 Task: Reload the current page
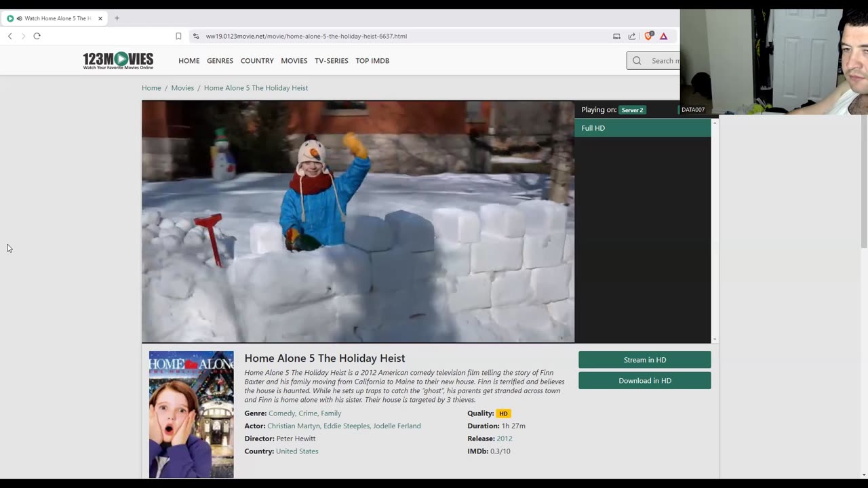pos(37,36)
